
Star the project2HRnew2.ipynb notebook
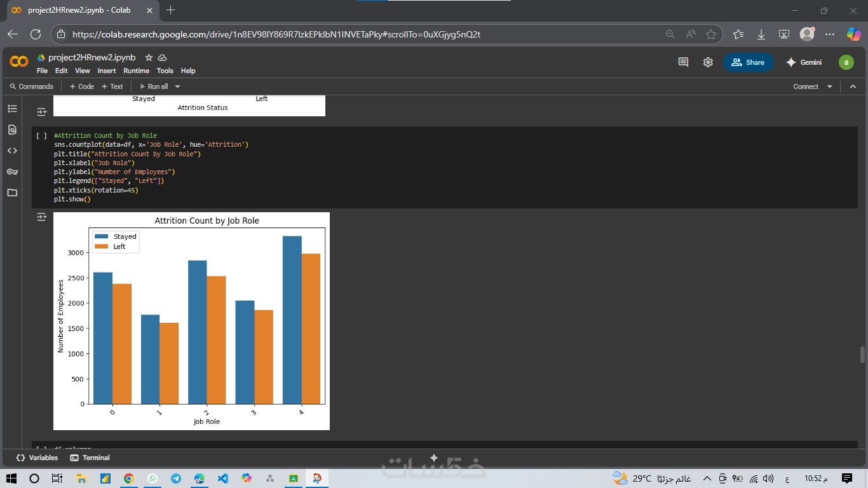click(149, 57)
